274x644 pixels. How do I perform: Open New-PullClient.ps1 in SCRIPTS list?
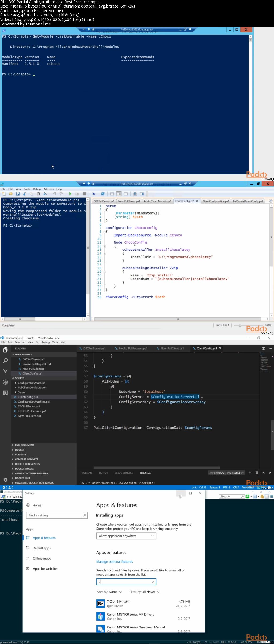pos(29,416)
